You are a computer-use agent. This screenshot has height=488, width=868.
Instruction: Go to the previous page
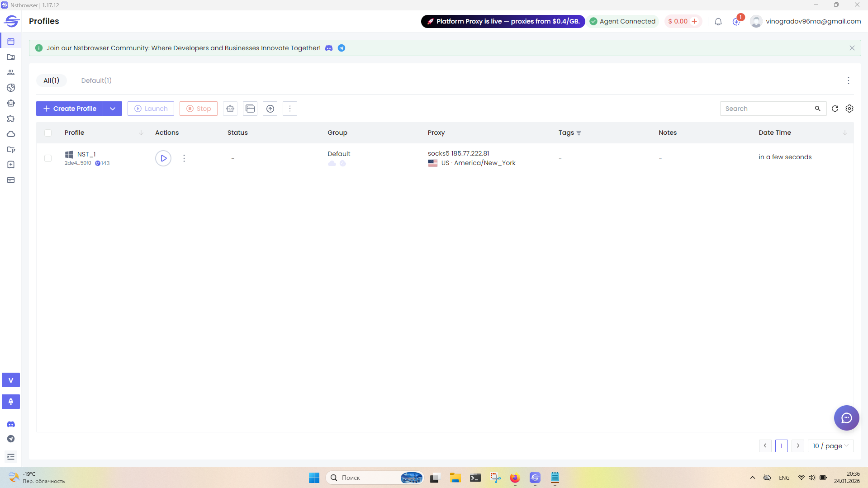[765, 446]
